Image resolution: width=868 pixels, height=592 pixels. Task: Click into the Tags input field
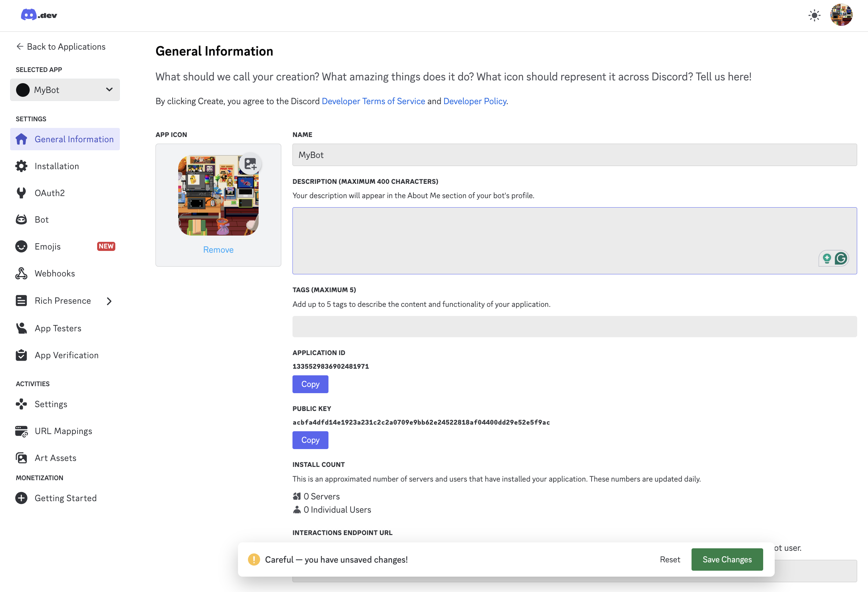coord(574,327)
